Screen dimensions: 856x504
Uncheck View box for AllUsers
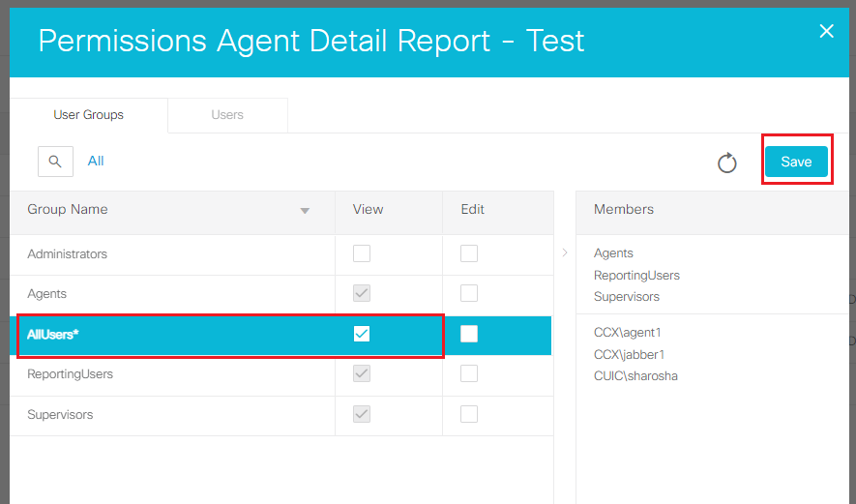tap(362, 334)
